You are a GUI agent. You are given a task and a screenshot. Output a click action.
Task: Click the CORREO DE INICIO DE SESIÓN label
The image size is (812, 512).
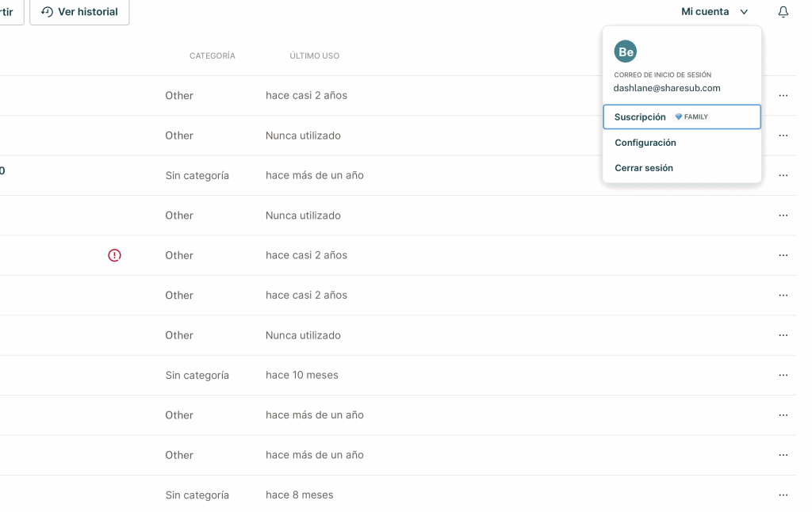click(x=662, y=75)
